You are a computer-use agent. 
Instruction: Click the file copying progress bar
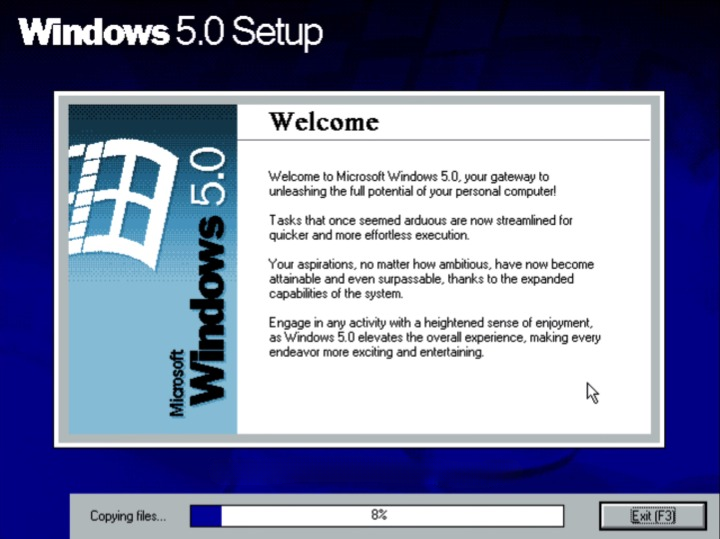(x=377, y=516)
